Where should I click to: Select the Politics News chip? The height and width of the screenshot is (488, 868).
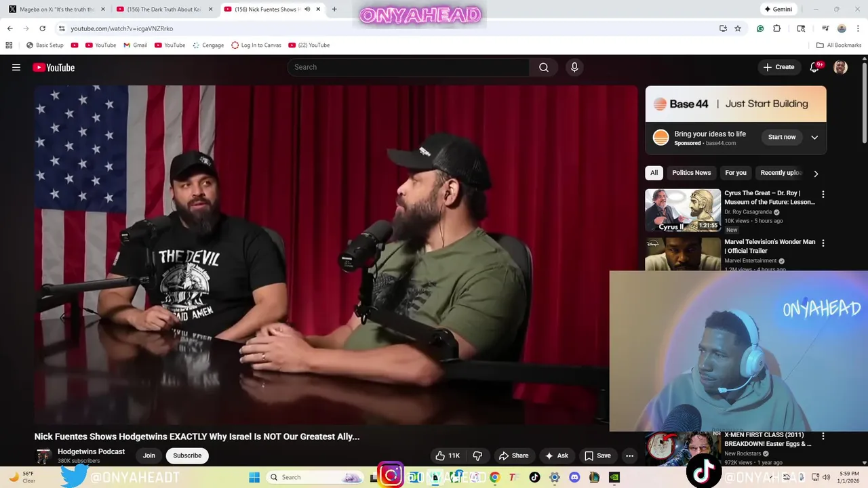pos(691,173)
